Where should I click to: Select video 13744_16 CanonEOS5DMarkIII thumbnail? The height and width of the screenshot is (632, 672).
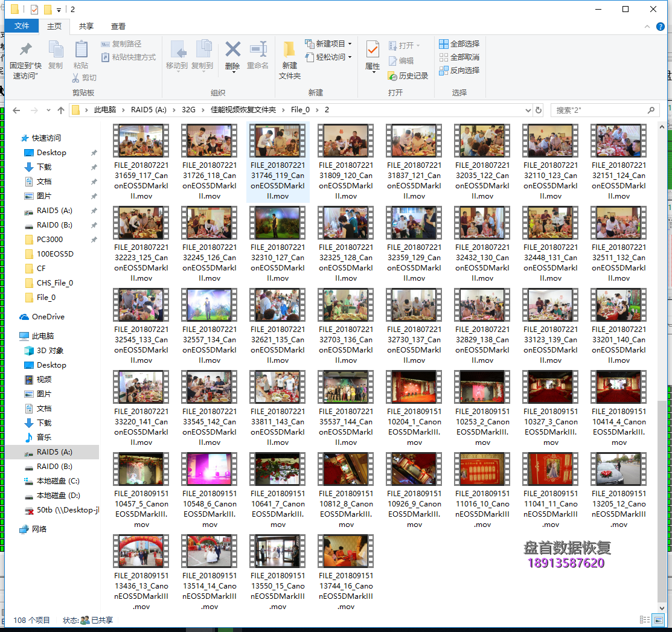click(x=345, y=551)
